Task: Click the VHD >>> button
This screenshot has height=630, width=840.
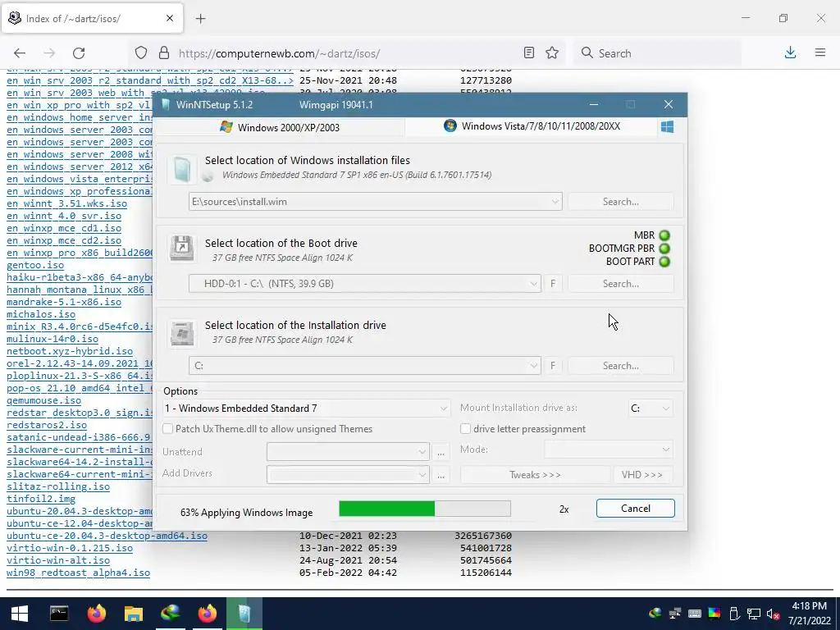Action: (641, 475)
